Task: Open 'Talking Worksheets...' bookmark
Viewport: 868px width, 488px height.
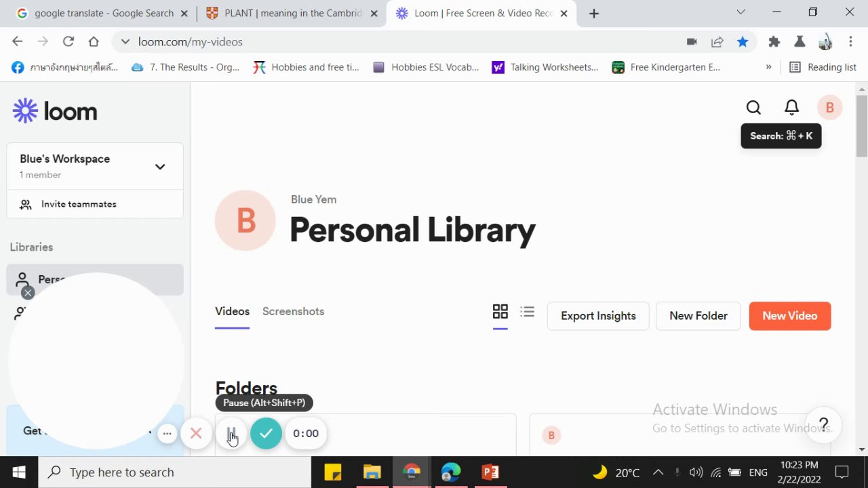Action: [x=545, y=67]
